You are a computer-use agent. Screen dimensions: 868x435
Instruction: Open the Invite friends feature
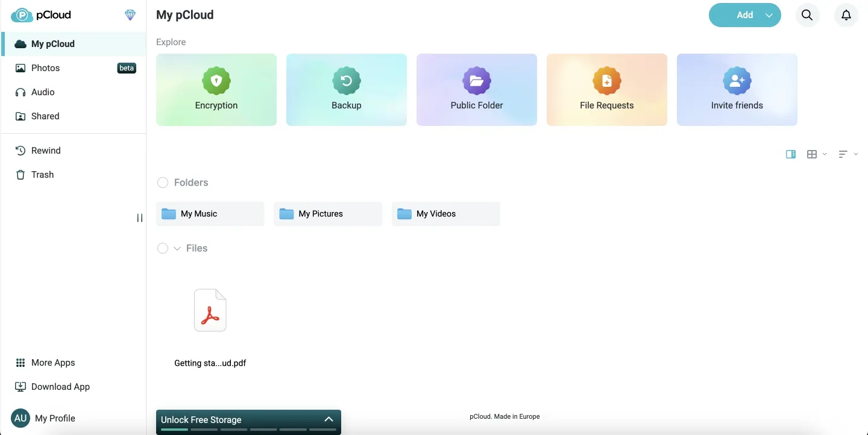point(737,90)
